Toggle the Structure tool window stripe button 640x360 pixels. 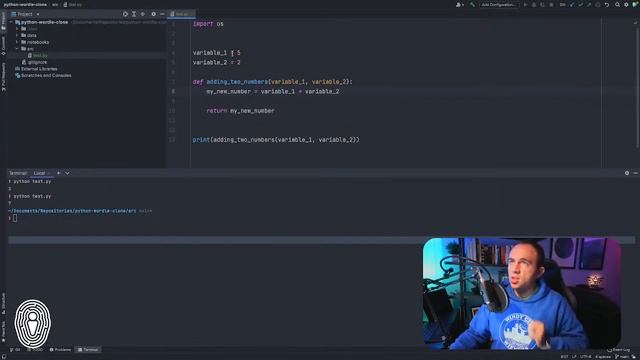(3, 303)
